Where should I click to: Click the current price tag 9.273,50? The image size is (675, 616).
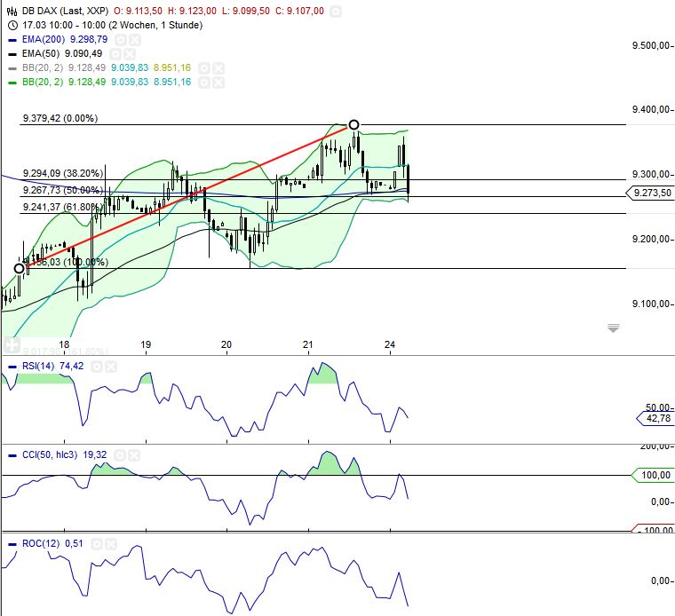click(x=650, y=193)
